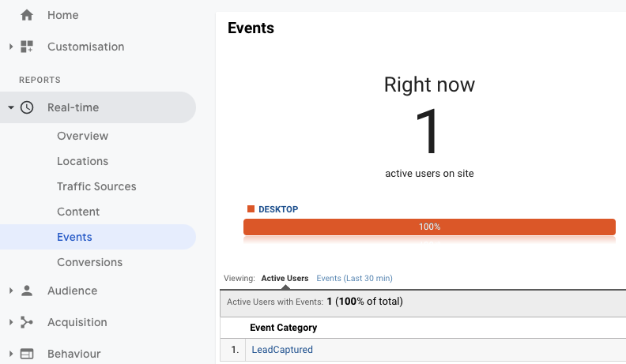Click the Real-time clock icon
Image resolution: width=626 pixels, height=364 pixels.
tap(27, 107)
